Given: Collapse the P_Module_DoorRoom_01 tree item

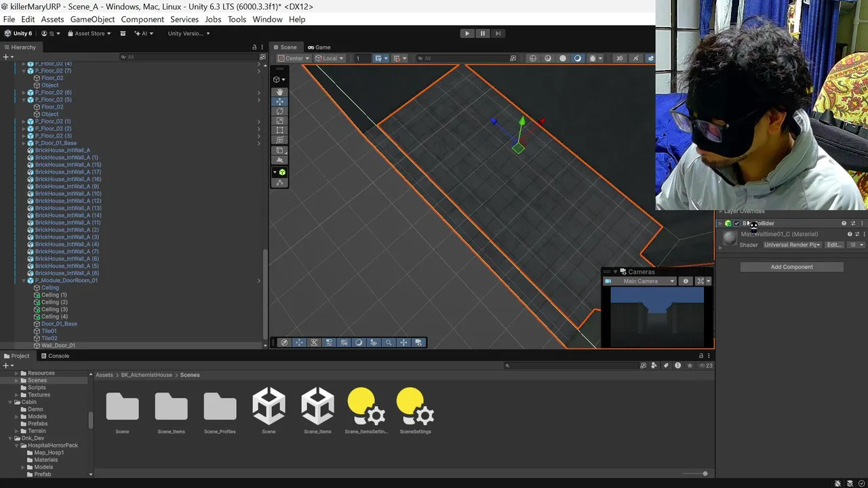Looking at the screenshot, I should pos(24,281).
